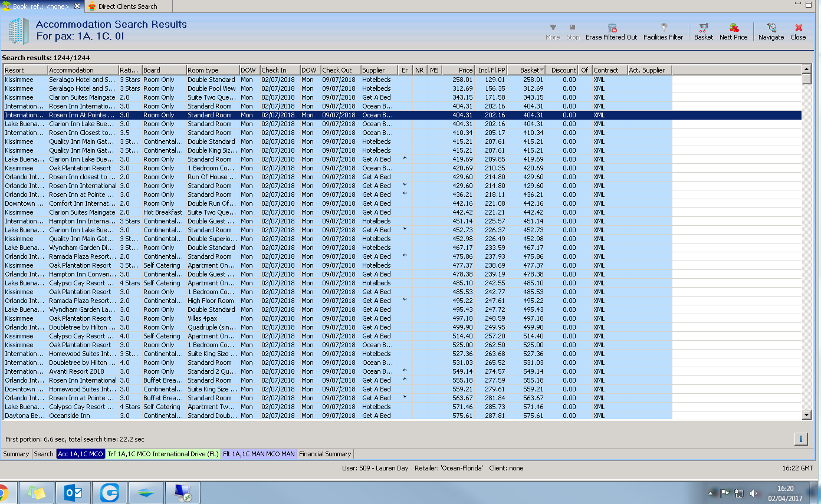Select the Avanti Resort 2018 row
Image resolution: width=821 pixels, height=504 pixels.
click(403, 371)
